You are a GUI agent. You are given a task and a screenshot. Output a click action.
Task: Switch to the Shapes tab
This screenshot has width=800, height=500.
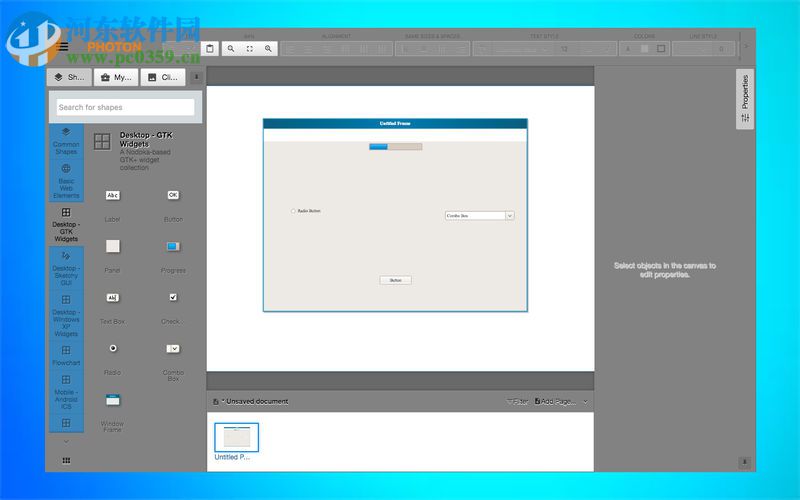click(69, 77)
